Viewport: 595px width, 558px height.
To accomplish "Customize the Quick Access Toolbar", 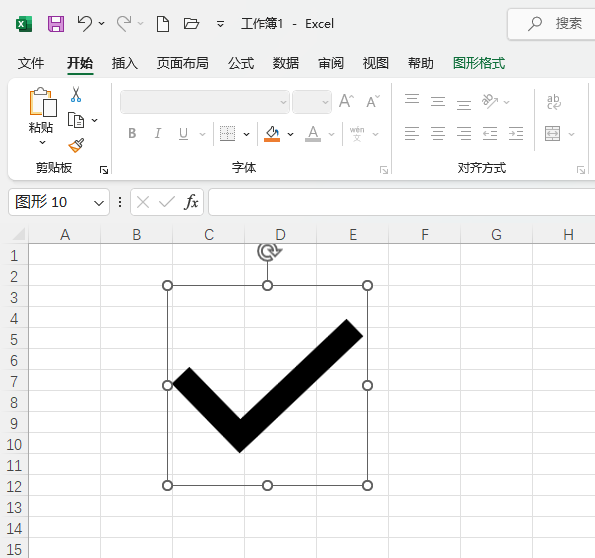I will tap(220, 24).
